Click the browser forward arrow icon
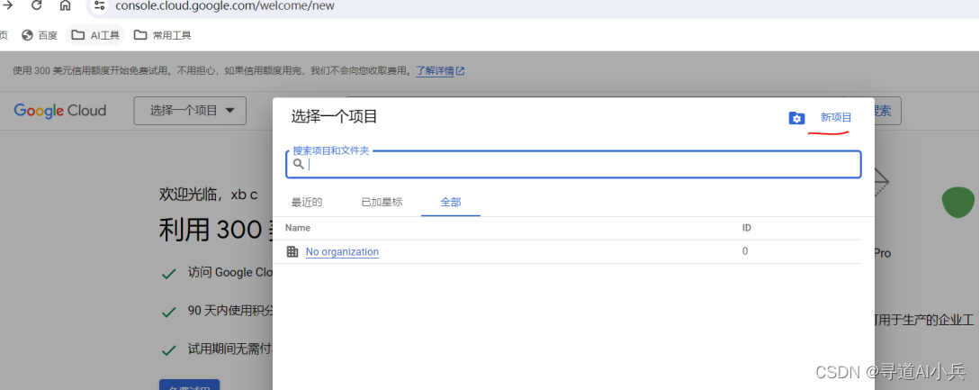The image size is (980, 390). coord(7,5)
